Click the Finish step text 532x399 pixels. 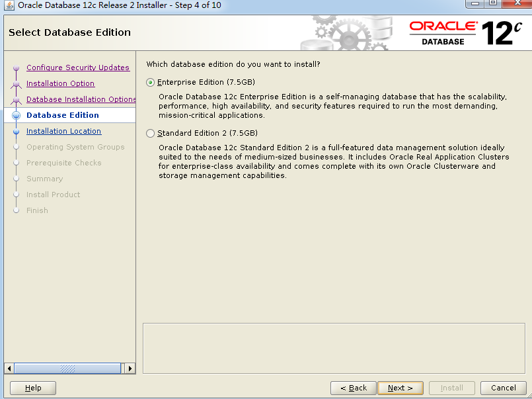[37, 210]
